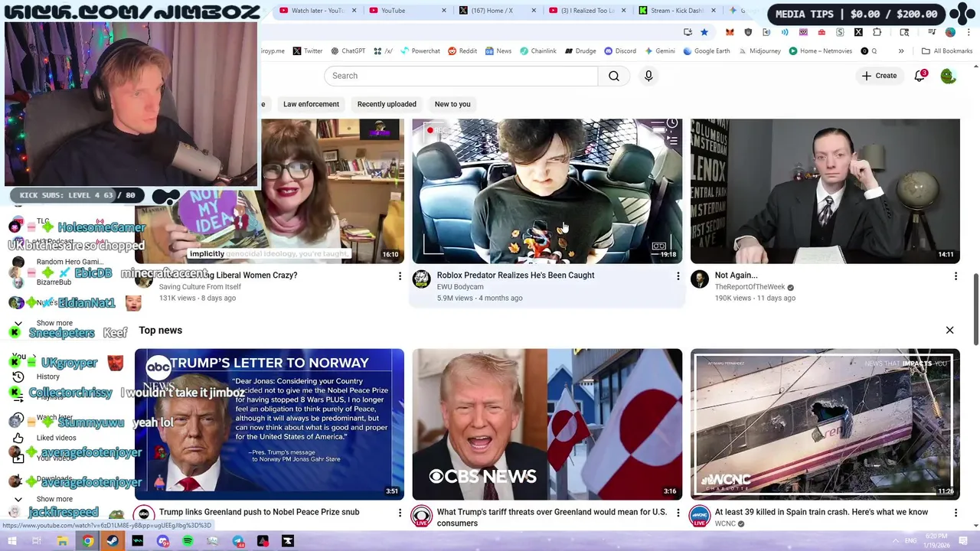Open options for Trump links Greenland video
The image size is (980, 551).
coord(400,513)
